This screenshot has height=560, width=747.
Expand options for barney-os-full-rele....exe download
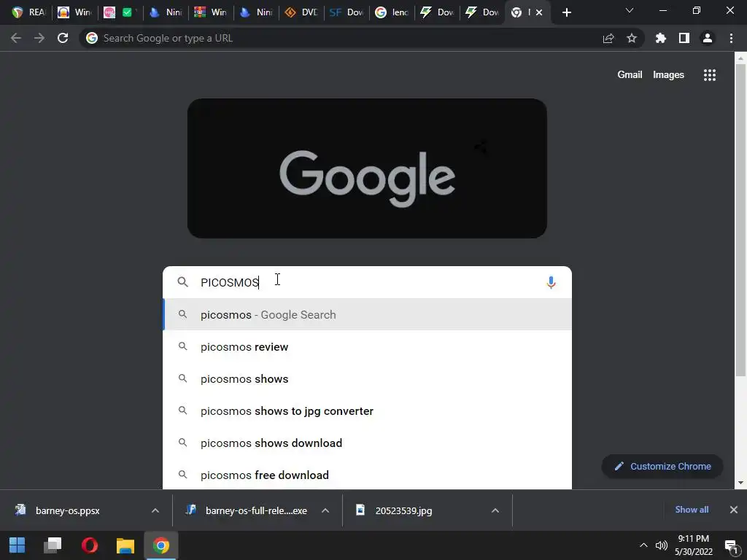tap(325, 510)
